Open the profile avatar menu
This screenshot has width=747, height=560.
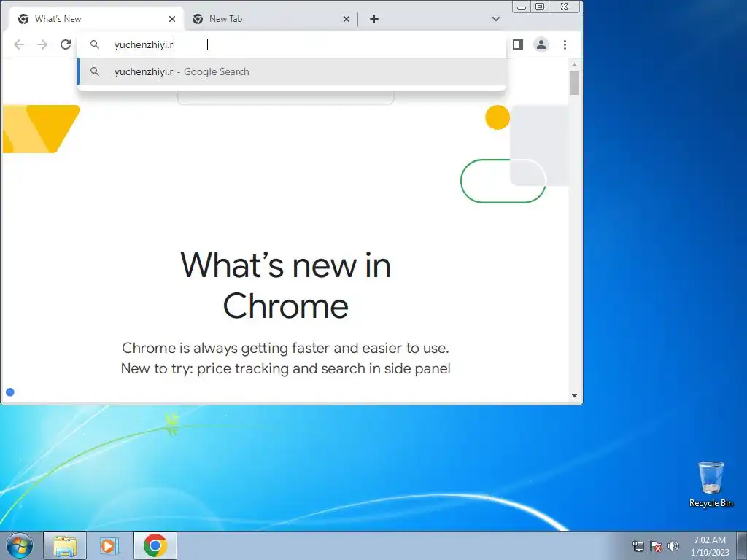[x=541, y=44]
